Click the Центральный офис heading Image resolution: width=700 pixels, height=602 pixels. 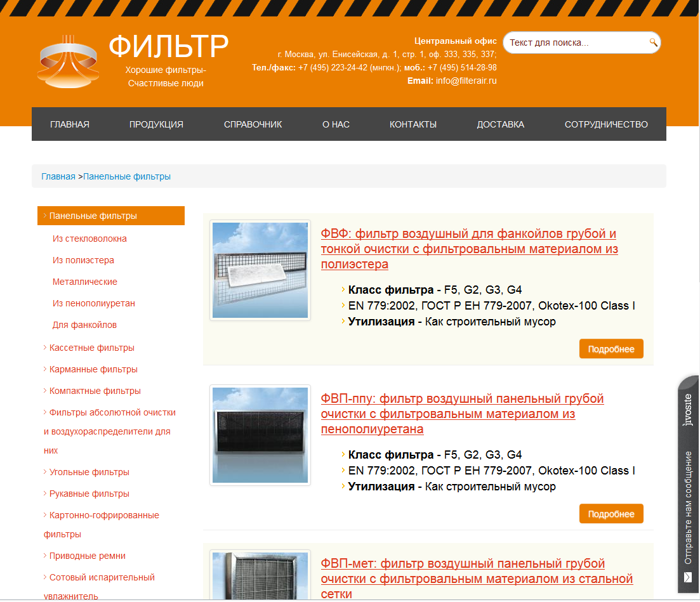coord(456,41)
